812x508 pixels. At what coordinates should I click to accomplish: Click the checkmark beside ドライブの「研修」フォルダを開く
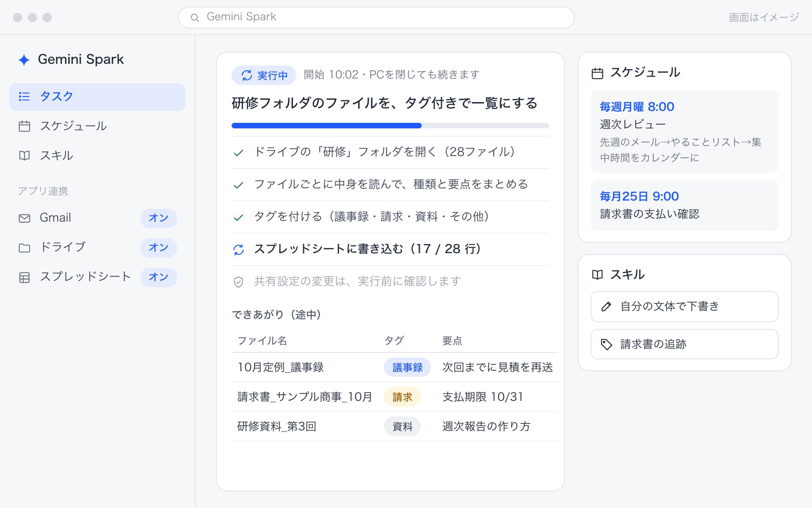[239, 153]
